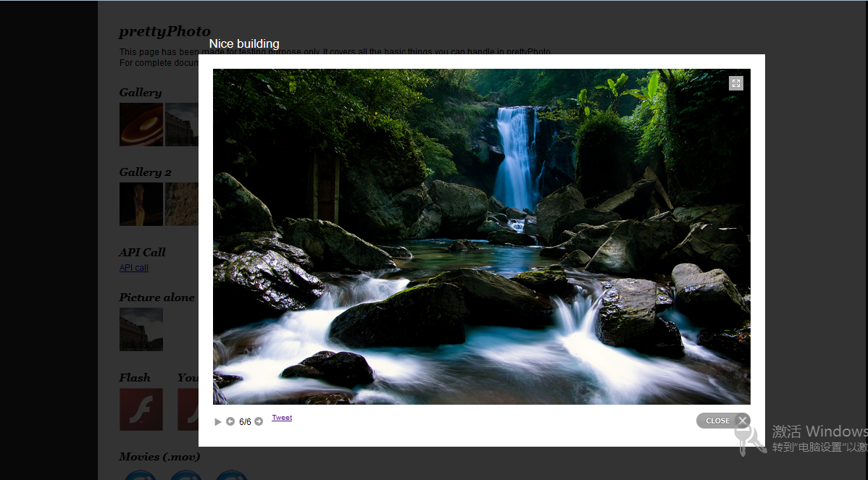This screenshot has height=480, width=868.
Task: Click the 'Nice building' title text
Action: tap(244, 43)
